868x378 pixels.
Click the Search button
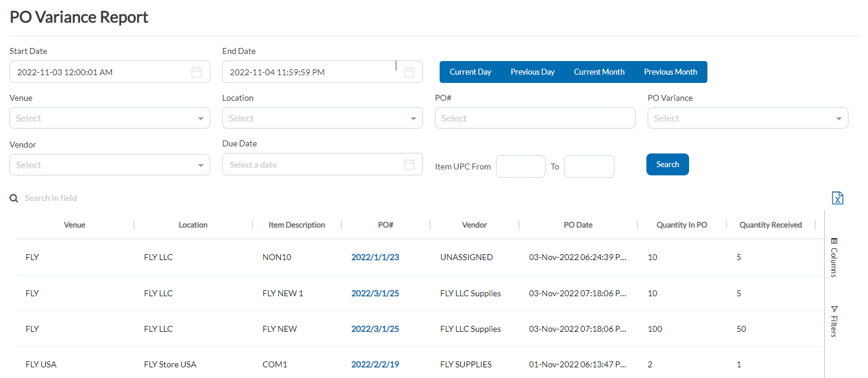[667, 164]
